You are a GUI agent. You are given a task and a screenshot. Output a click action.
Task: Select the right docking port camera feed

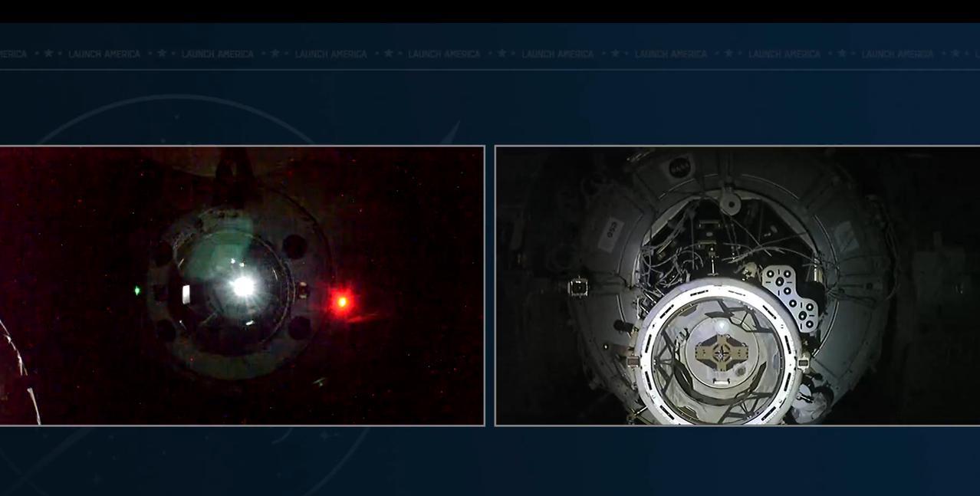pos(738,285)
